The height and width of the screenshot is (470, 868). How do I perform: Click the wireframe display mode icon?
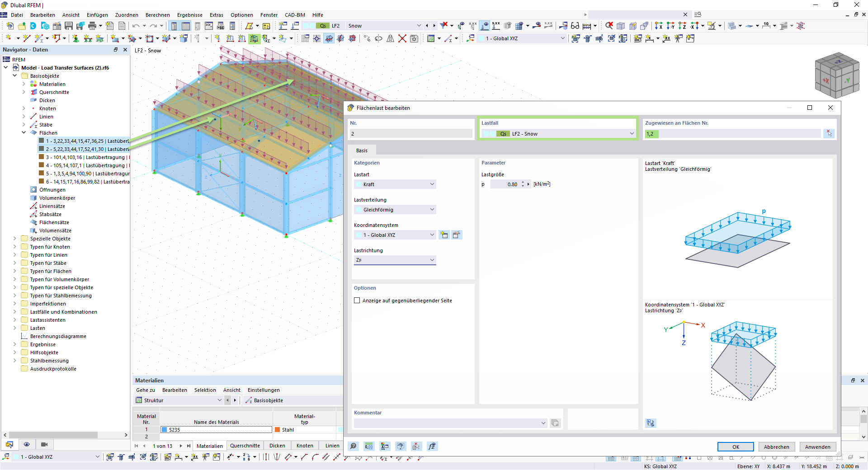point(621,26)
